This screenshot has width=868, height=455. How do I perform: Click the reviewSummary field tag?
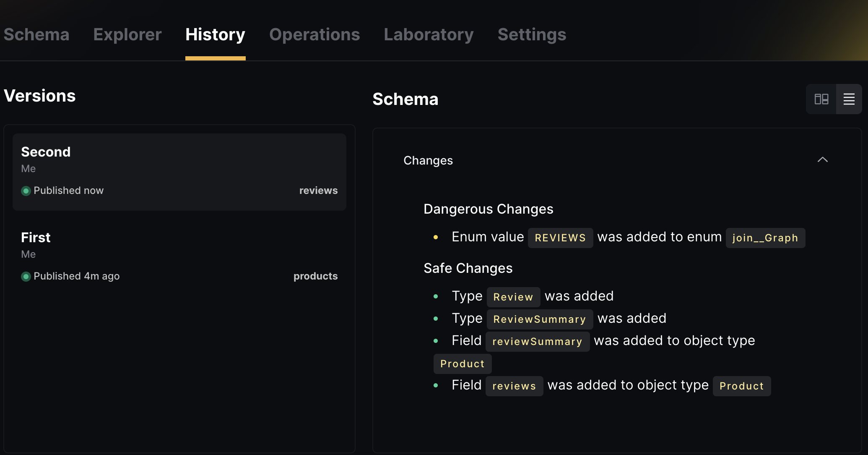pyautogui.click(x=538, y=342)
